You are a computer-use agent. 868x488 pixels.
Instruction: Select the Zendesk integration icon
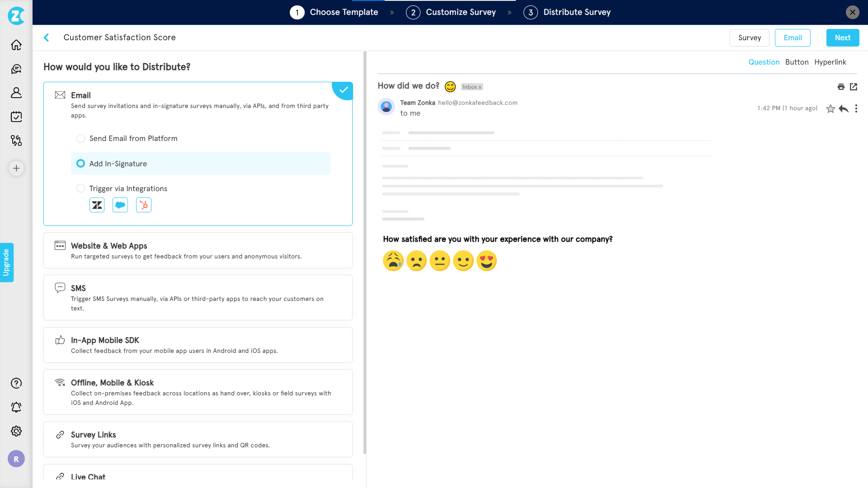[97, 205]
